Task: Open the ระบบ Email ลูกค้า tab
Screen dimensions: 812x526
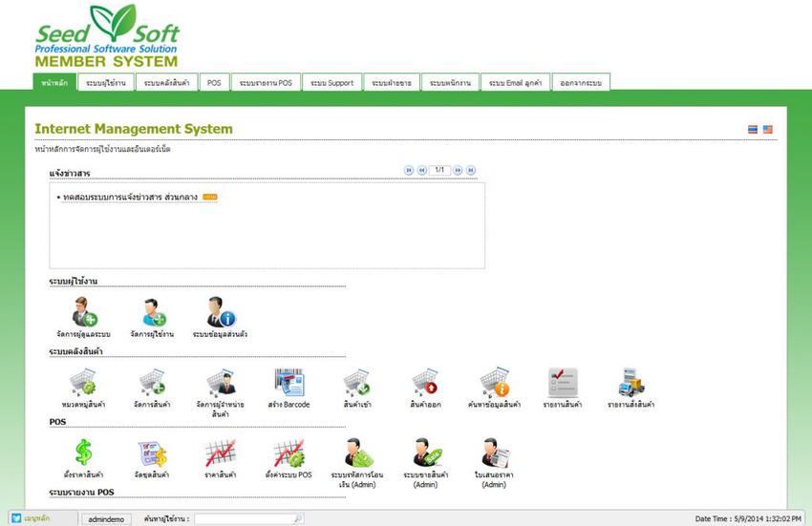Action: (x=515, y=82)
